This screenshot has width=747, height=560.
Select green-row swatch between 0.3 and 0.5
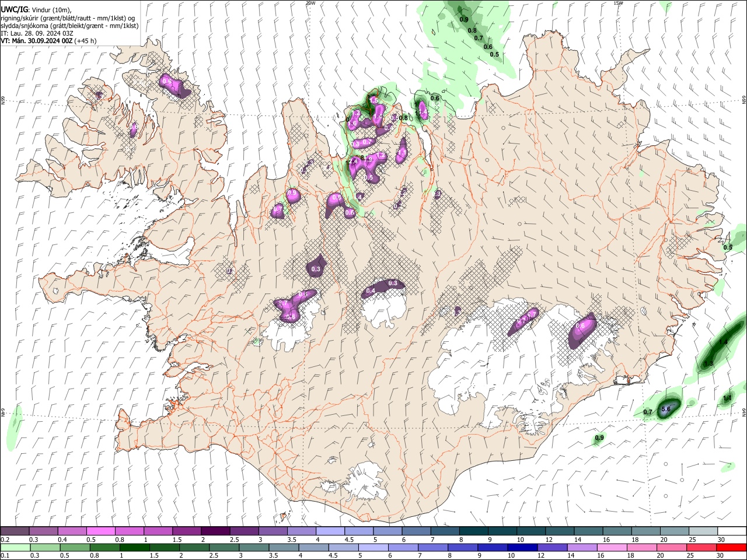45,547
